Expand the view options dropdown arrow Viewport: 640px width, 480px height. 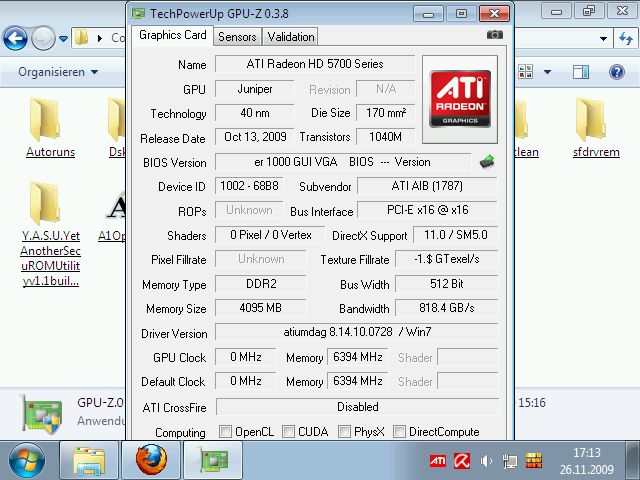click(547, 72)
